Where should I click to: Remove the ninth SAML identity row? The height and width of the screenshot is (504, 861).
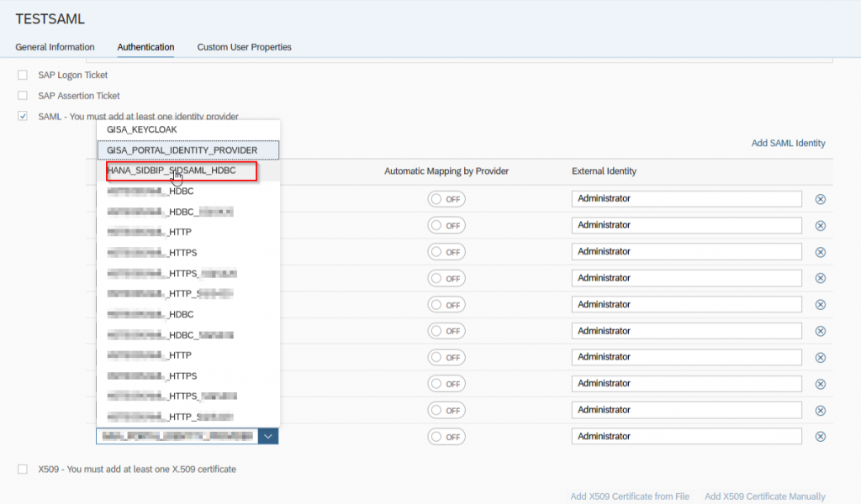[821, 410]
